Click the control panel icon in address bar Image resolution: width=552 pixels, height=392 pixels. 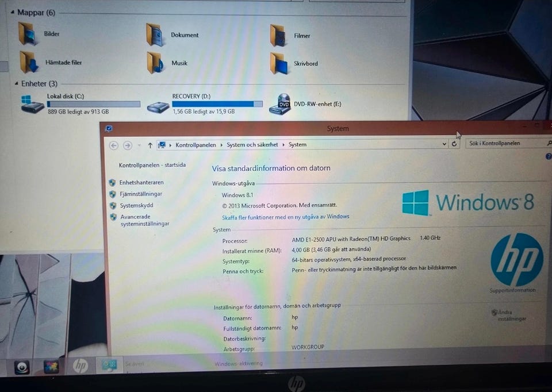(x=162, y=145)
